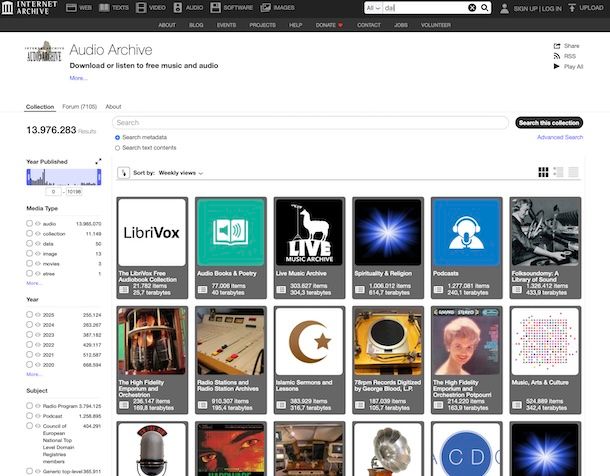Click the Share icon
The height and width of the screenshot is (476, 610).
pos(557,46)
